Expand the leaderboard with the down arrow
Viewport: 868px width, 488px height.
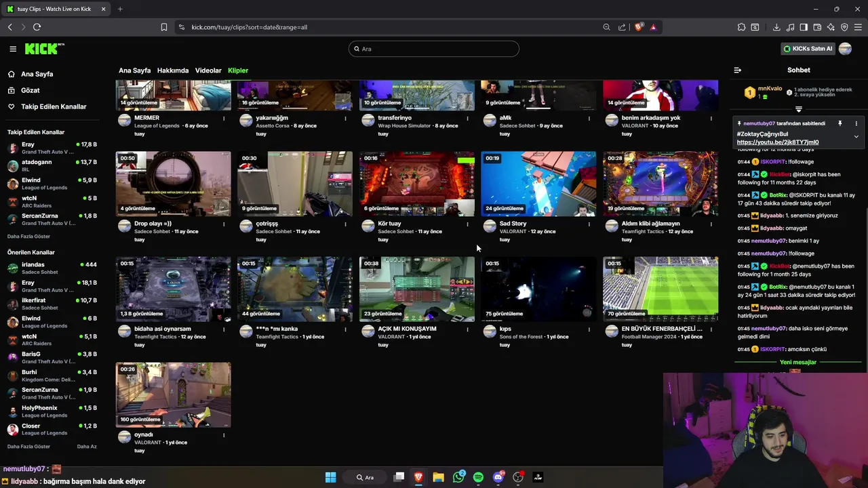point(798,109)
